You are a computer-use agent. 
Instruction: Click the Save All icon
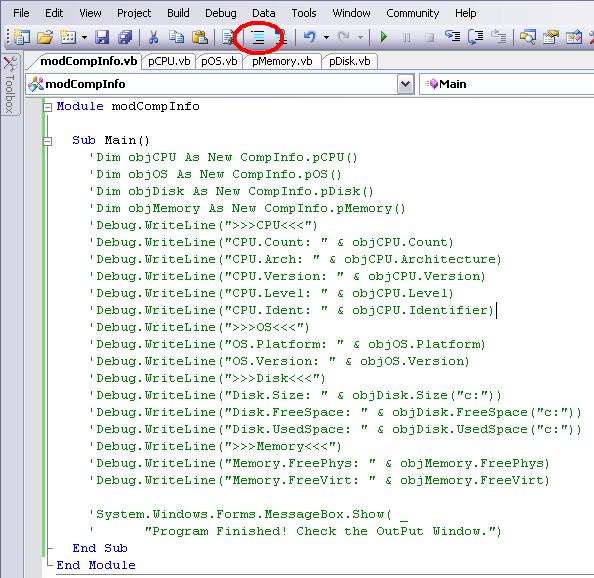[x=125, y=37]
